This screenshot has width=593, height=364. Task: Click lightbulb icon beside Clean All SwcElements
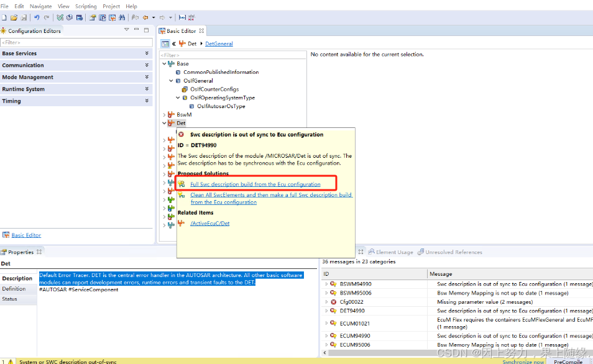[x=182, y=194]
